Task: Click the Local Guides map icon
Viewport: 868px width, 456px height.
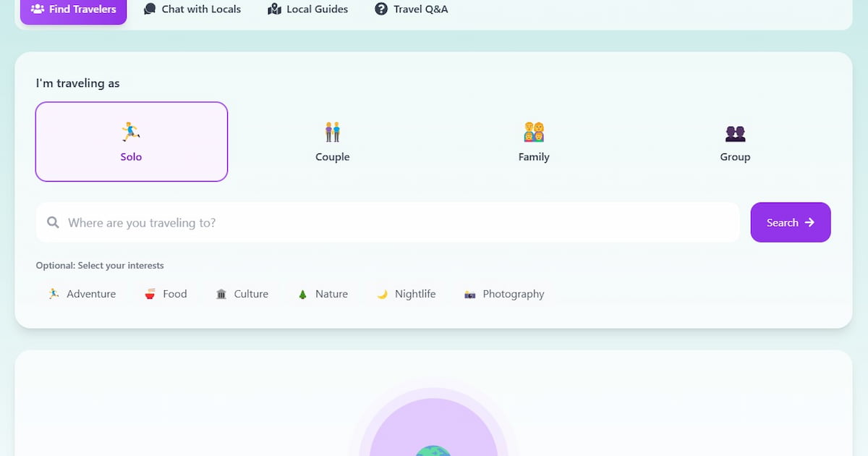Action: 274,9
